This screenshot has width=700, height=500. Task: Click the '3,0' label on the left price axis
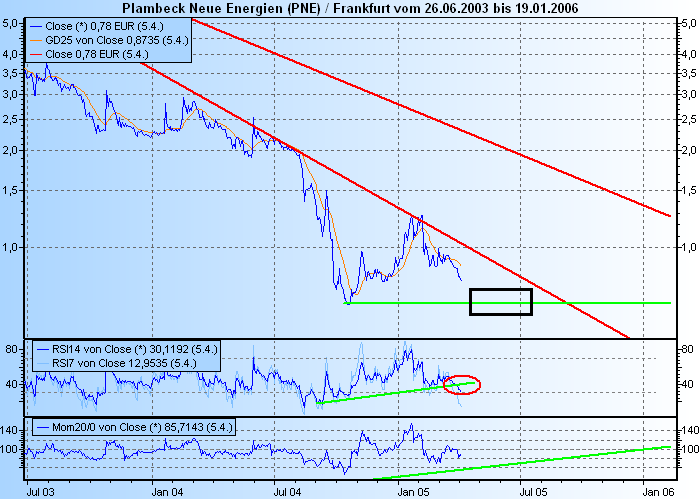[12, 94]
